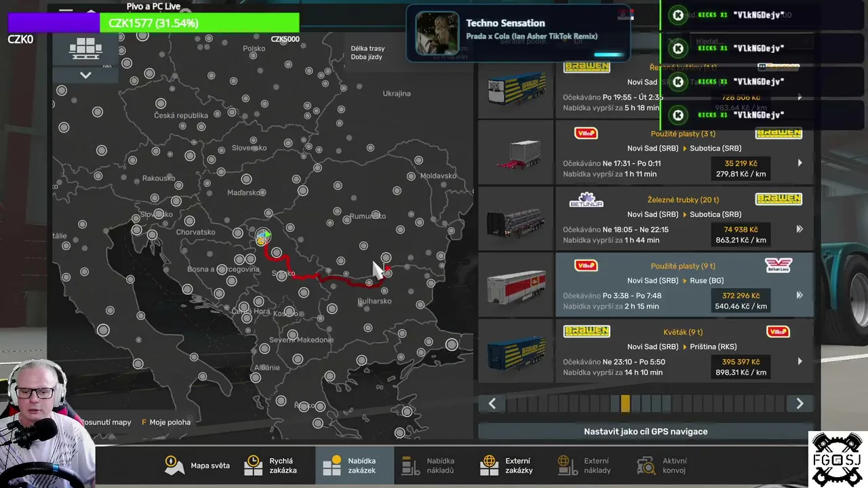This screenshot has width=868, height=488.
Task: Click the Ukrajina label on the map
Action: tap(397, 94)
